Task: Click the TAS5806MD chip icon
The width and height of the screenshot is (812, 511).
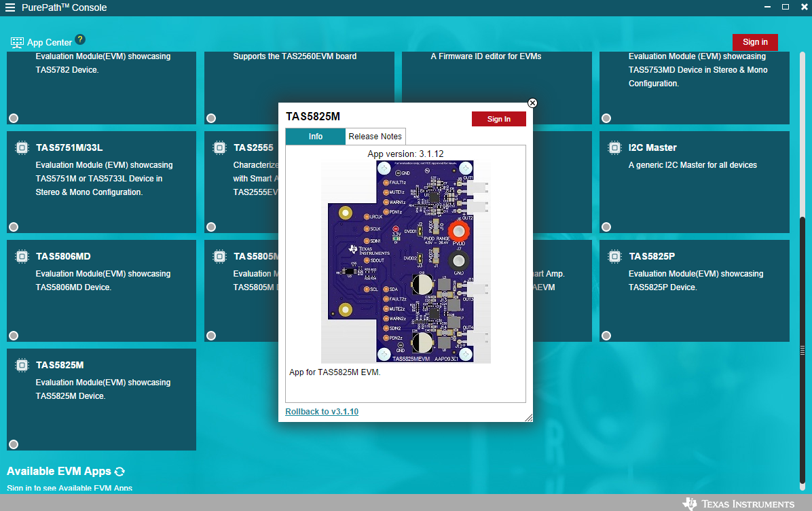Action: [22, 257]
